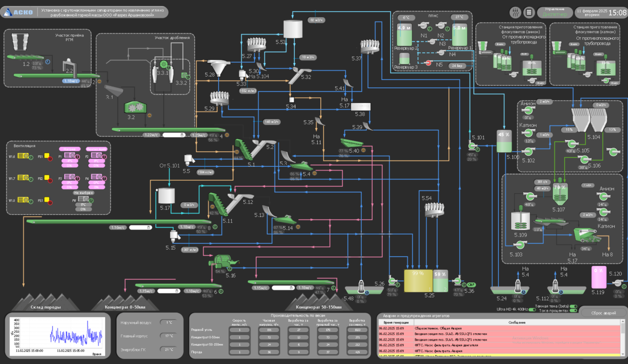Screen dimensions: 628x364
Task: Click speed input field of conveyor 4
Action: coord(174,135)
